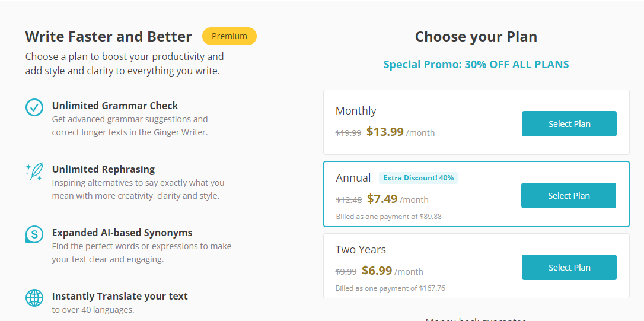Click the Write Faster and Better heading
The image size is (644, 321).
pos(109,37)
